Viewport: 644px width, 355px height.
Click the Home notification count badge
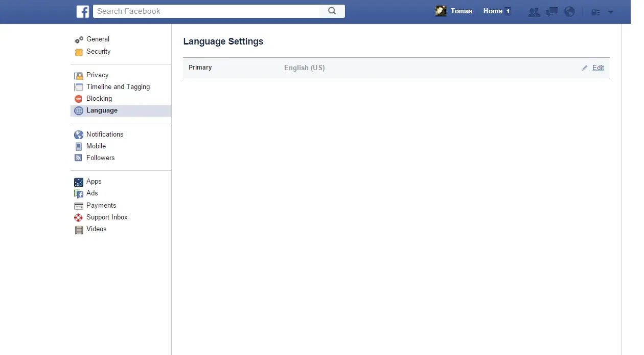click(508, 11)
